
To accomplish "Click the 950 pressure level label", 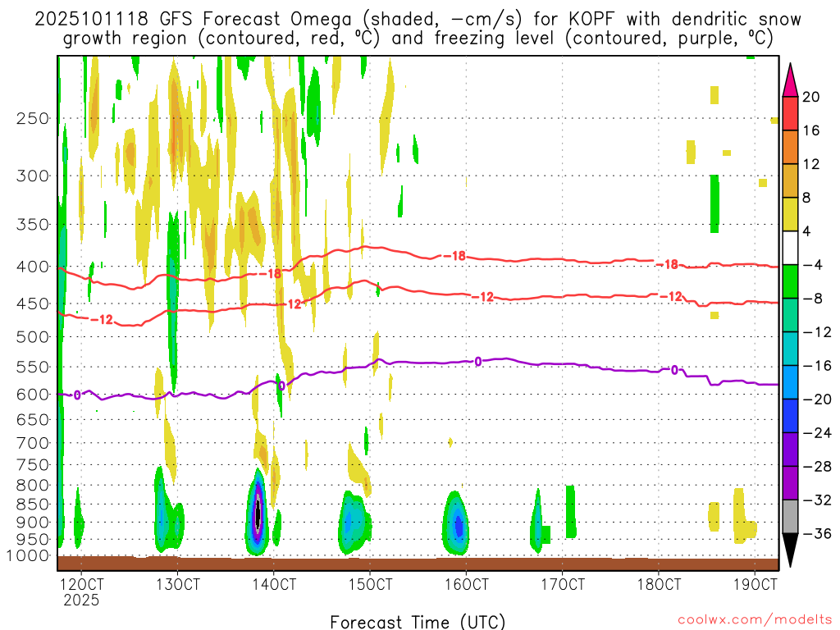I will (x=33, y=539).
